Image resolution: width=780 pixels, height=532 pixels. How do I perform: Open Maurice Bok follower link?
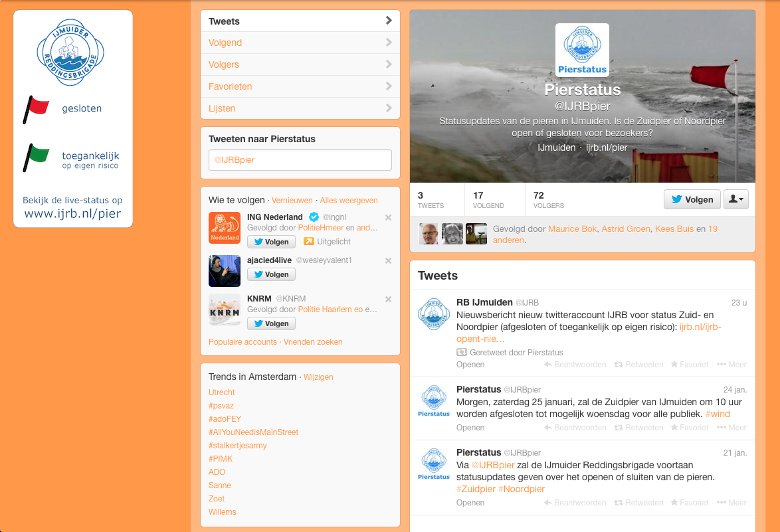coord(572,228)
